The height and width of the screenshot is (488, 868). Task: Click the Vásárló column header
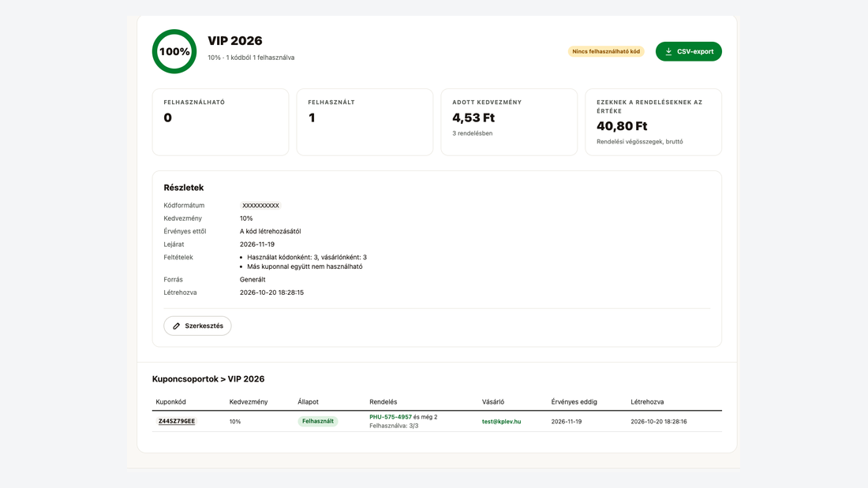pyautogui.click(x=493, y=402)
